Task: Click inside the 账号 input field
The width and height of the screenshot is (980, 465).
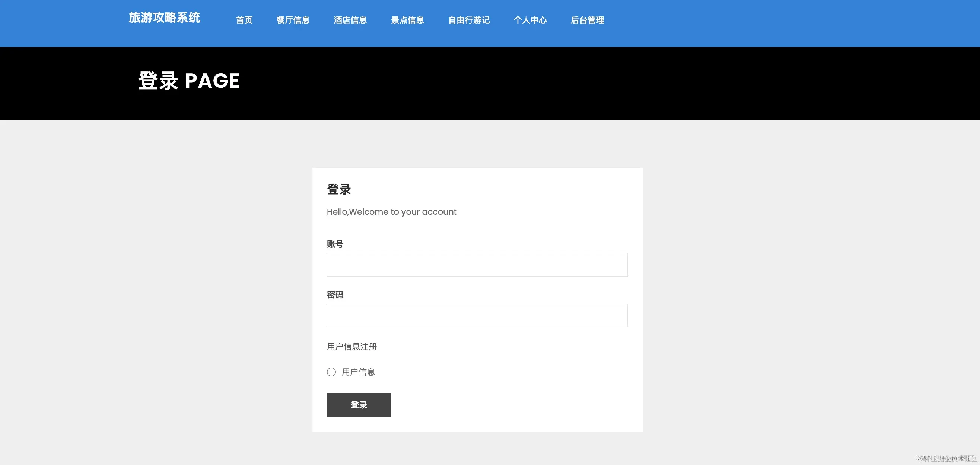Action: pyautogui.click(x=477, y=264)
